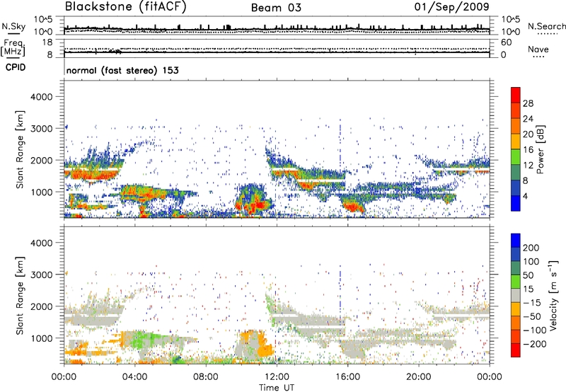Pick the gray -15 to 15 velocity swatch
The width and height of the screenshot is (566, 392).
coord(516,295)
